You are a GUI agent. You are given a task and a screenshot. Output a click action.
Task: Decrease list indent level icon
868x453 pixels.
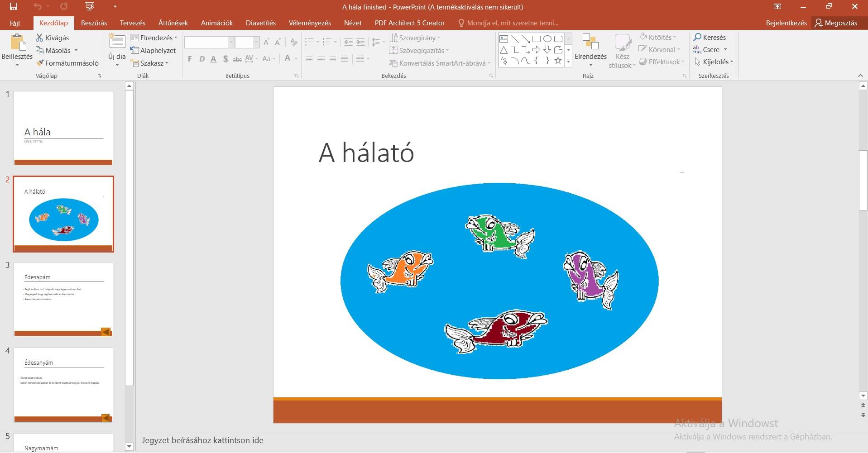[x=348, y=42]
